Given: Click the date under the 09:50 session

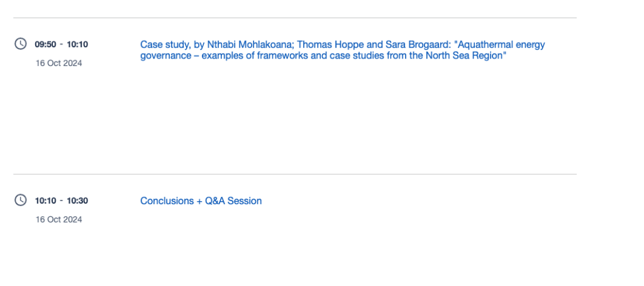Looking at the screenshot, I should coord(59,63).
